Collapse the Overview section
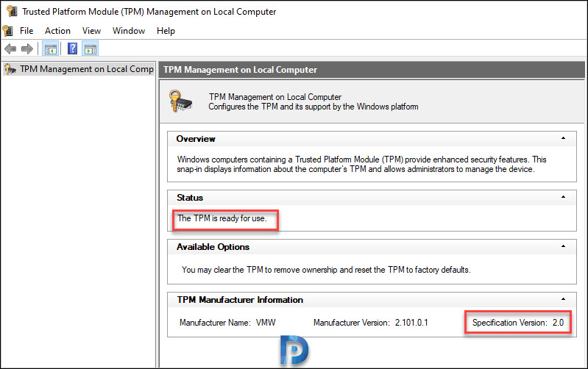The height and width of the screenshot is (369, 588). pos(563,138)
